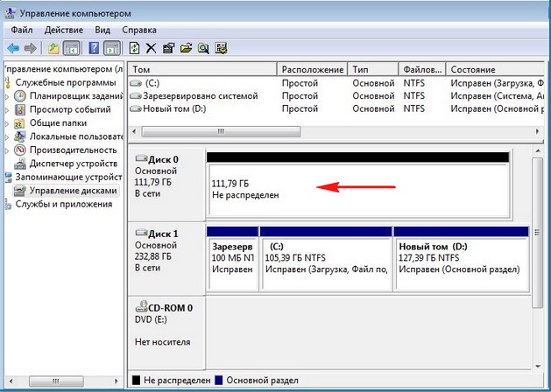Click the Back arrow in the toolbar
The height and width of the screenshot is (392, 551).
pos(13,47)
